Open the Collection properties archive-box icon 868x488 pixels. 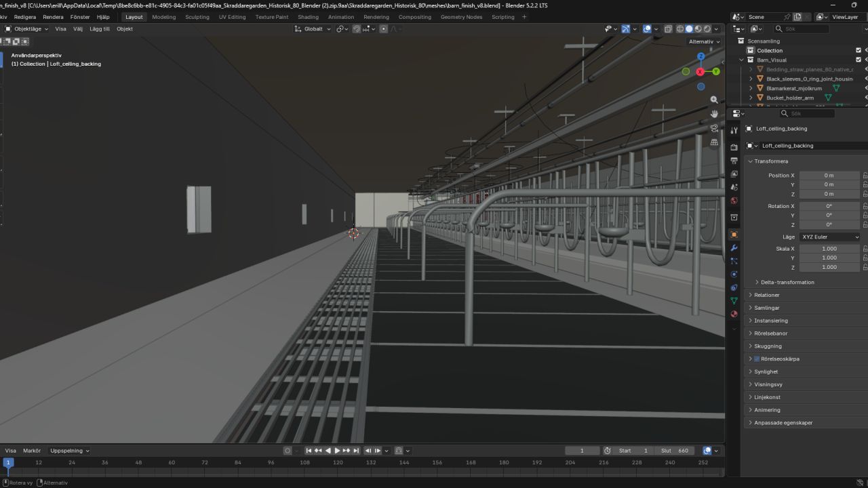click(x=734, y=218)
